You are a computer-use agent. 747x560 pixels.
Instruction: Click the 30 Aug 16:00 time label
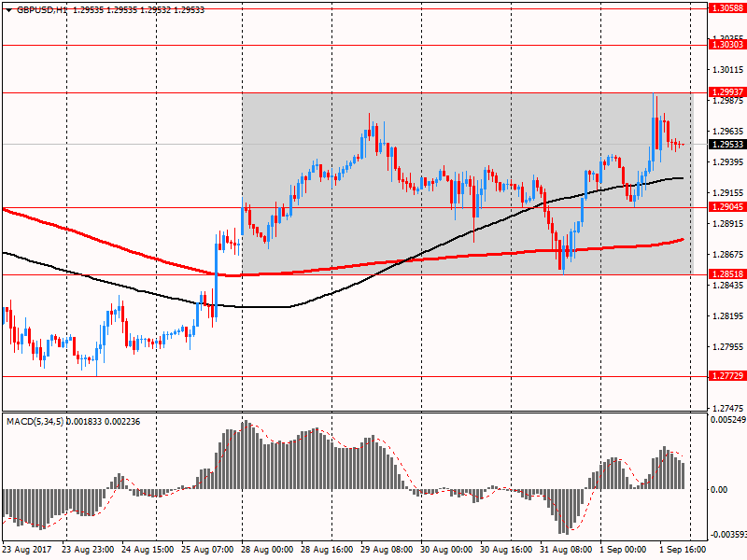tap(506, 550)
